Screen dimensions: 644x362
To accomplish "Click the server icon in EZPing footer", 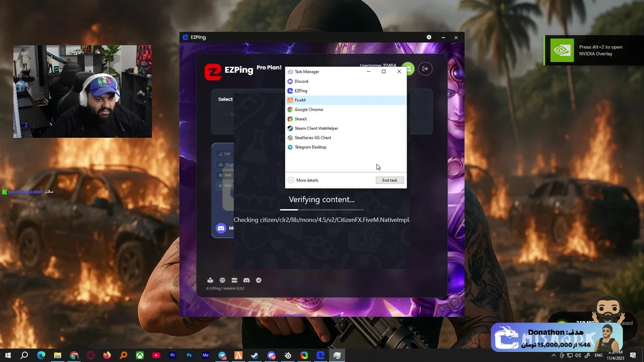I will point(234,280).
